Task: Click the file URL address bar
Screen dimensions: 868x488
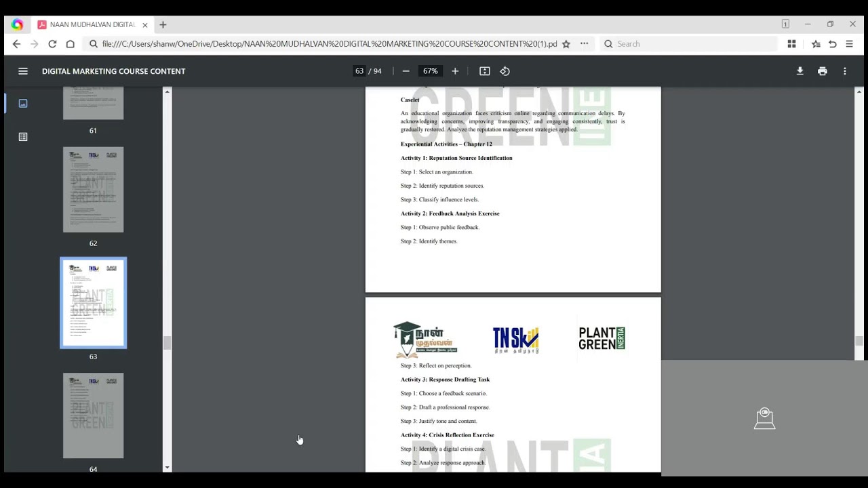Action: click(330, 44)
